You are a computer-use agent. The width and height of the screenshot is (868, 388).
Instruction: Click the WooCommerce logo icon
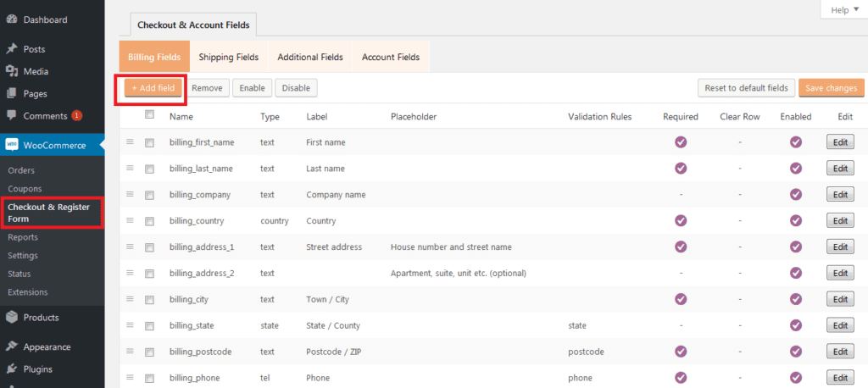11,146
